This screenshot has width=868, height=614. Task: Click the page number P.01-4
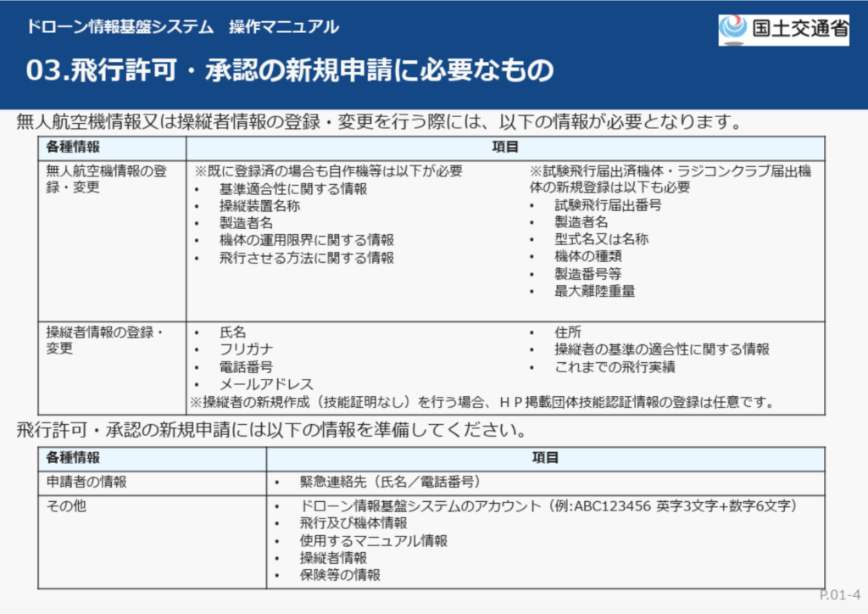(x=839, y=594)
